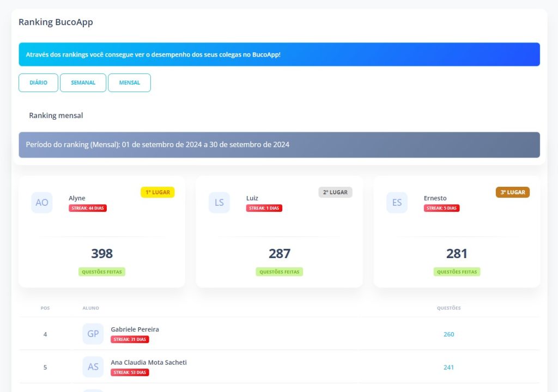Click the POS column header
The image size is (558, 392).
(45, 308)
